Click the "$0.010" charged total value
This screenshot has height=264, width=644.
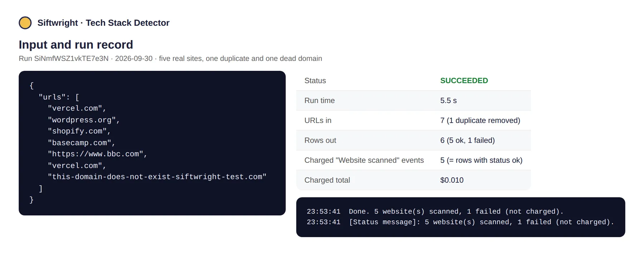pos(452,180)
